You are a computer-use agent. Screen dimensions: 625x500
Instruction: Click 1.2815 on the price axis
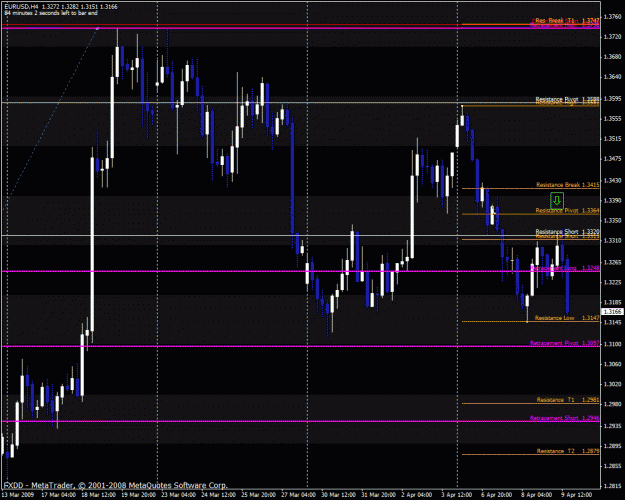(613, 486)
